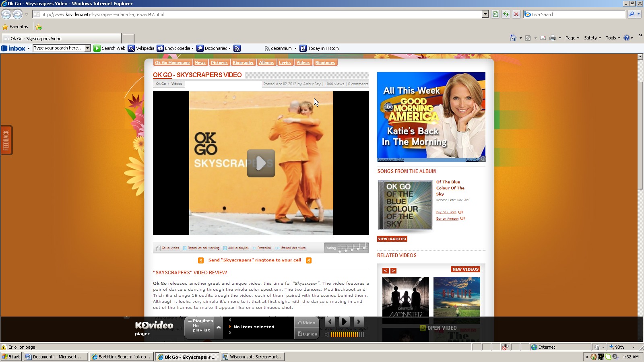This screenshot has width=644, height=362.
Task: Adjust the KOvideo player volume bar
Action: pos(347,334)
